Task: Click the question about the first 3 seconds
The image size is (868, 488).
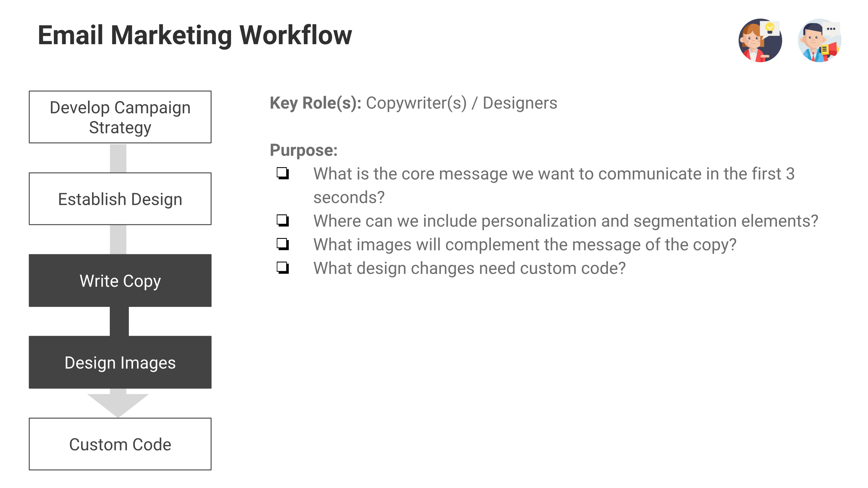Action: click(554, 186)
